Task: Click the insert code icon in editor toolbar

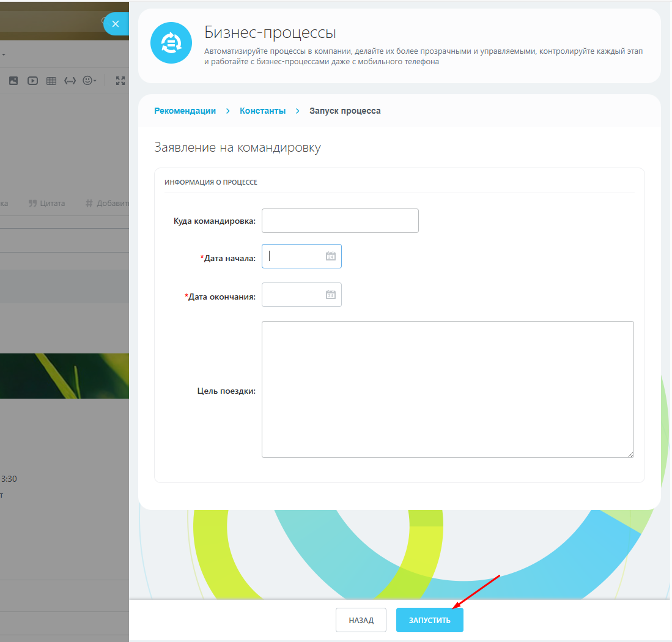Action: click(70, 81)
